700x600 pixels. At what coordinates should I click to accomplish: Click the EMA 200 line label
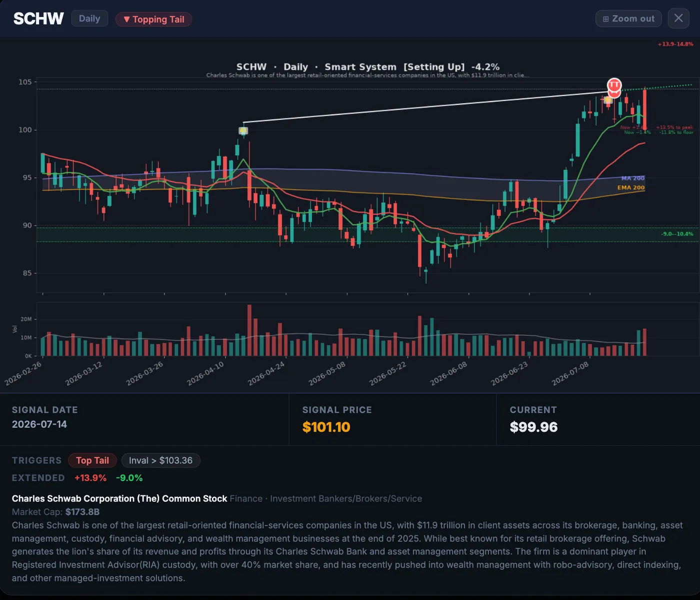pyautogui.click(x=631, y=188)
